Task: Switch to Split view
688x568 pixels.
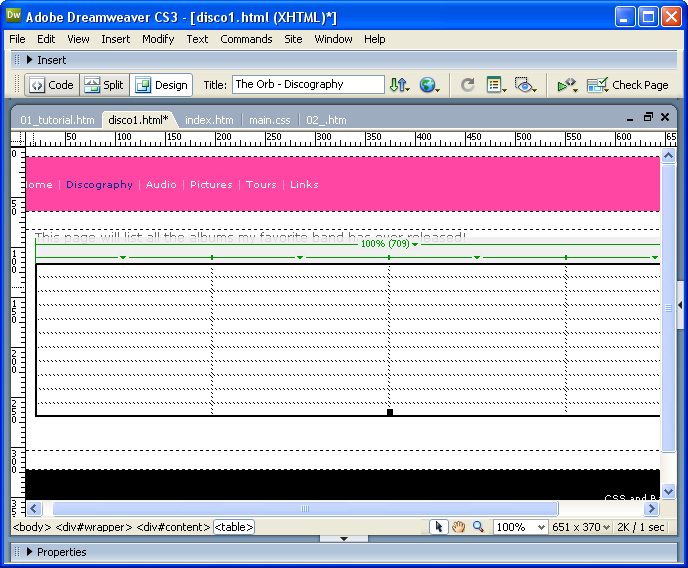Action: pyautogui.click(x=104, y=85)
